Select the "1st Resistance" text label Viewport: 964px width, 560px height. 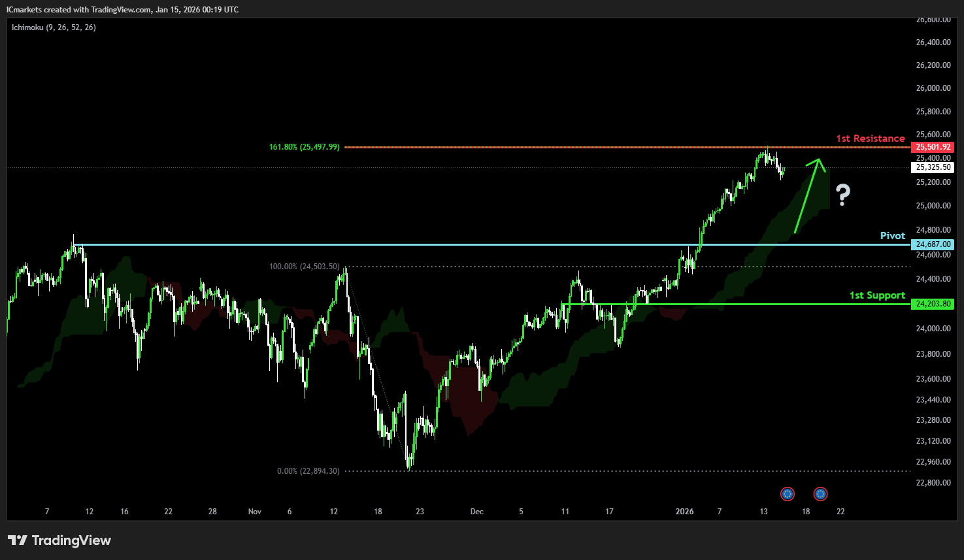870,139
